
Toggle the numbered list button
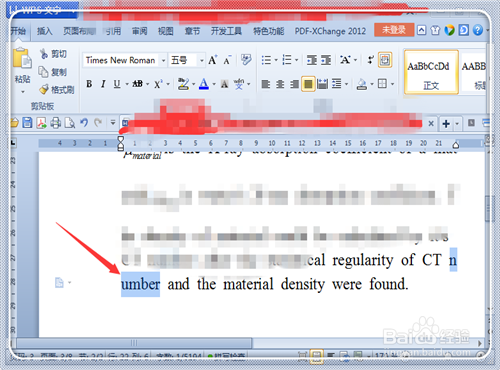pos(287,60)
